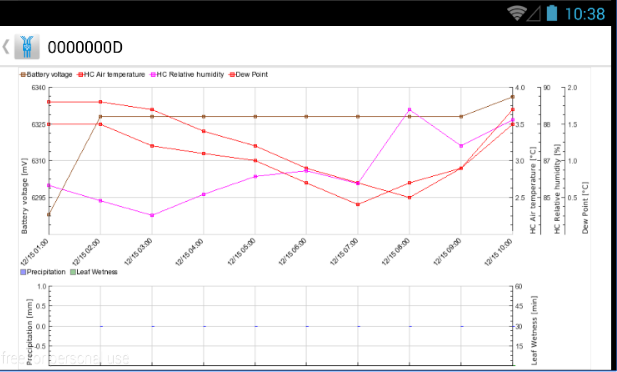Click the 12/15 09:00 x-axis label
The image size is (617, 372).
(448, 251)
